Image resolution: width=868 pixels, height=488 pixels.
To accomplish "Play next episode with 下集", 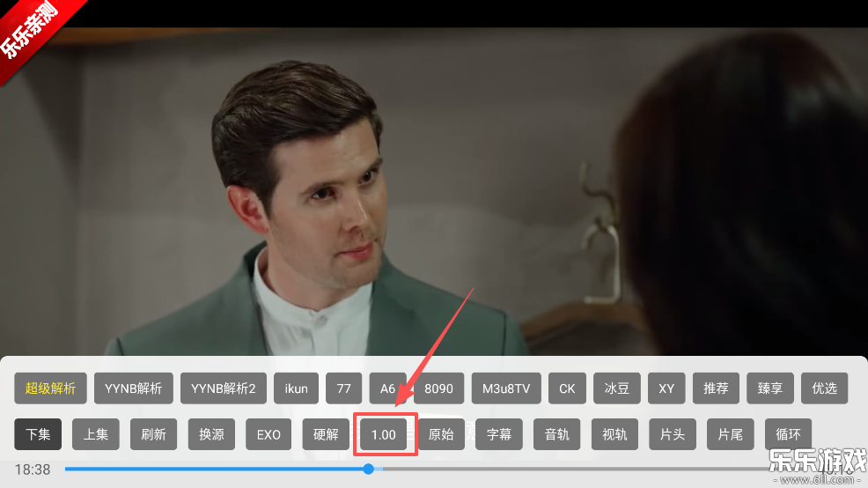I will pos(38,434).
